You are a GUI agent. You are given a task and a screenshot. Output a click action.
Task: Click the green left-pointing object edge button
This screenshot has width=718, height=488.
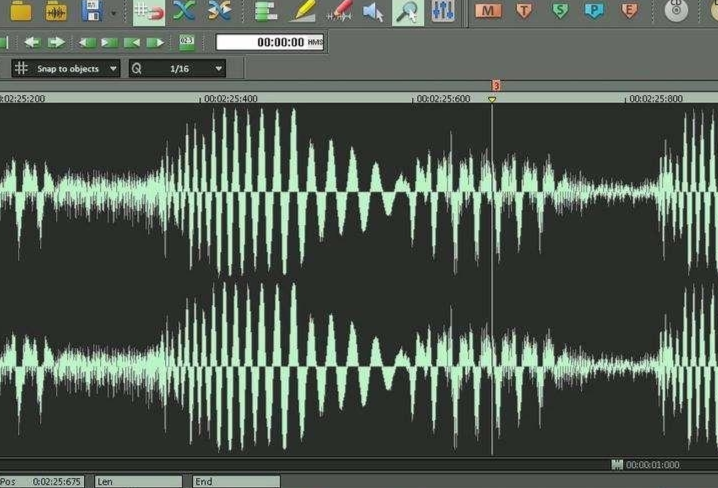coord(87,43)
